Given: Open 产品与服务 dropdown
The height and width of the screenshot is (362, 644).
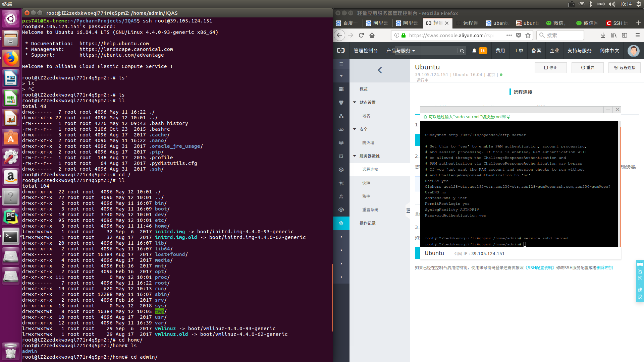Looking at the screenshot, I should [400, 51].
